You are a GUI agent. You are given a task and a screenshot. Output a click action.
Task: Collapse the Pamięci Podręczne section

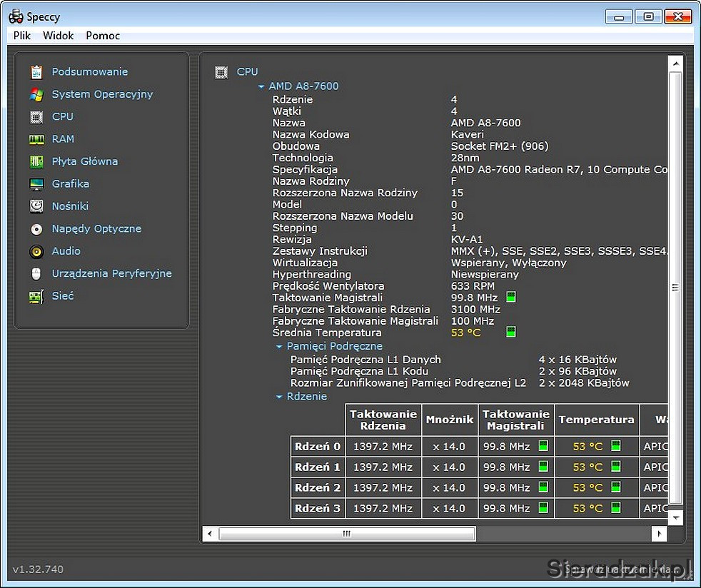coord(279,347)
